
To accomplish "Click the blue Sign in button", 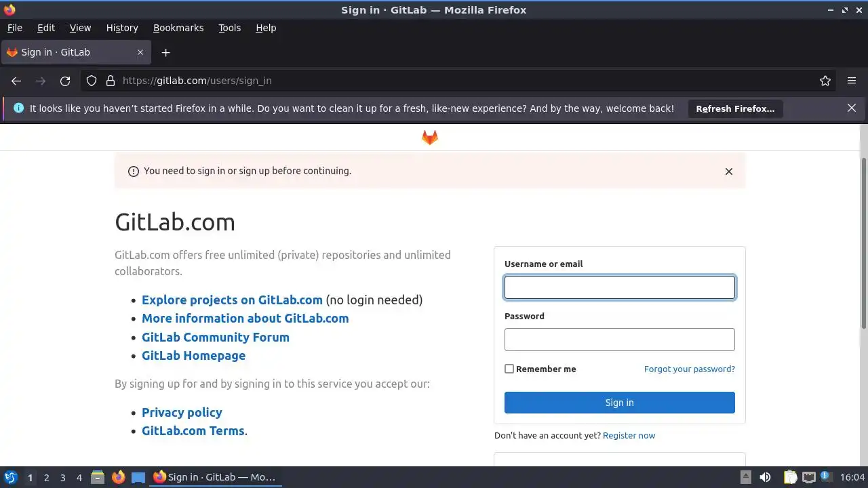I will [620, 403].
